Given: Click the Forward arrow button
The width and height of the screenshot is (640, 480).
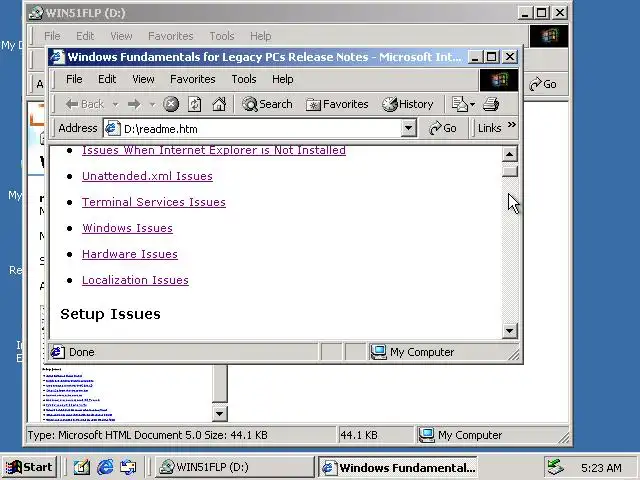Looking at the screenshot, I should [134, 104].
